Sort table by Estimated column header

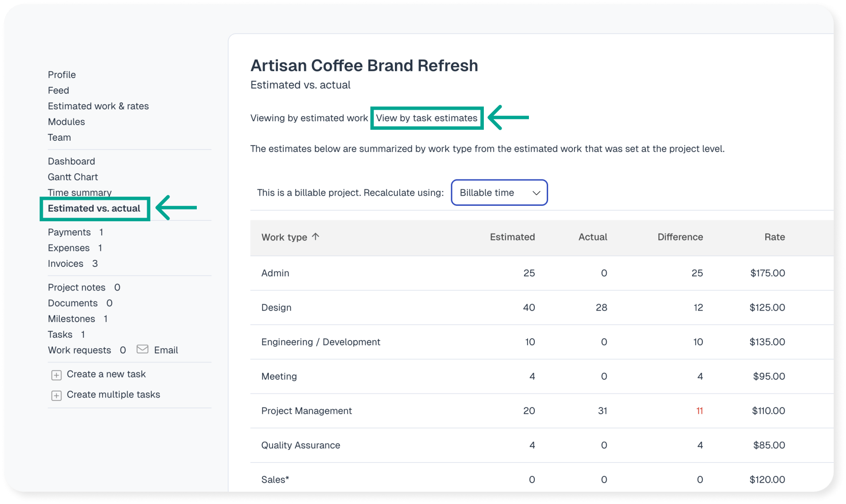[x=512, y=237]
